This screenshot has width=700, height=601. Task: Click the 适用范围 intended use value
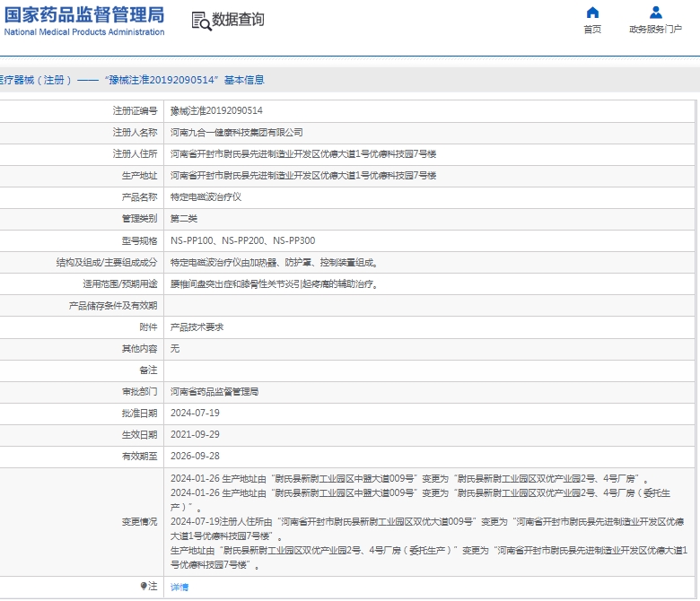[x=275, y=283]
